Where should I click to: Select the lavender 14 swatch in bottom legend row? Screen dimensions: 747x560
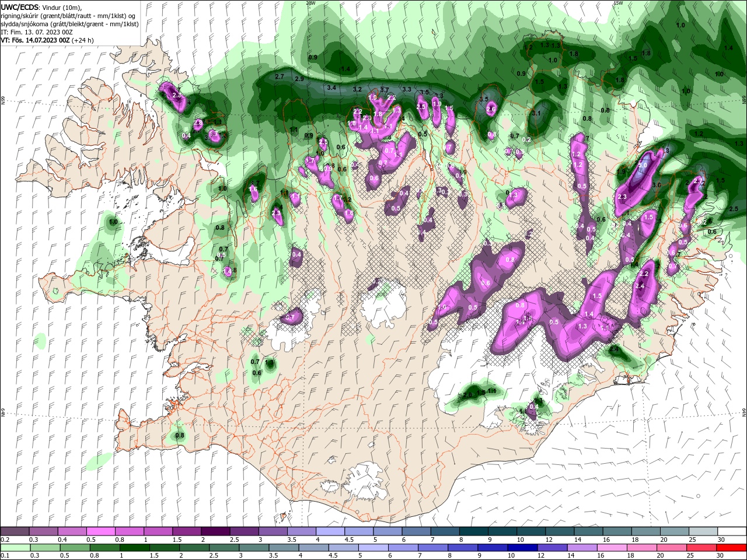coord(581,548)
